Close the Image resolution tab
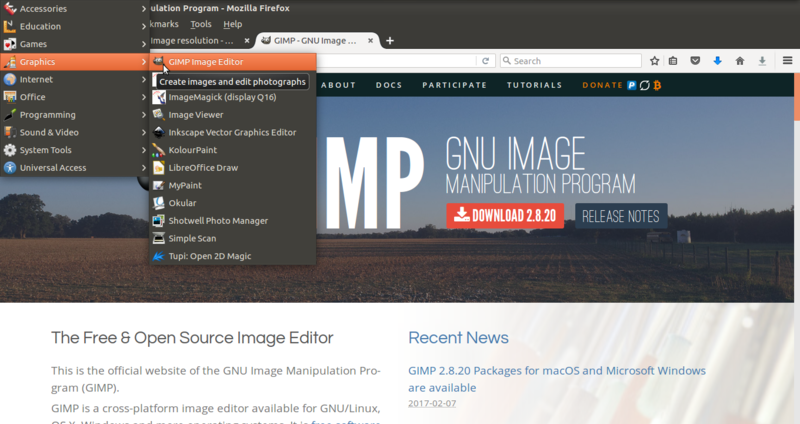The width and height of the screenshot is (800, 424). tap(247, 40)
